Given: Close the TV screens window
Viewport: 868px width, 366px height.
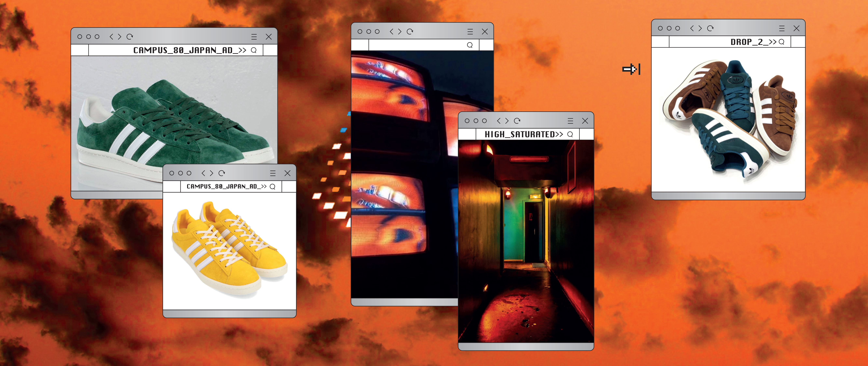Looking at the screenshot, I should click(x=485, y=32).
